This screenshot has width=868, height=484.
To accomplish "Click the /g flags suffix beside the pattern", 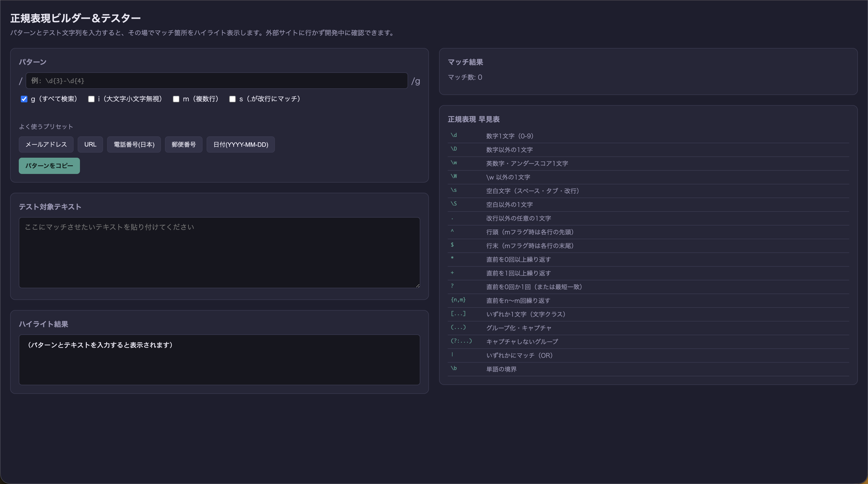I will pyautogui.click(x=415, y=81).
